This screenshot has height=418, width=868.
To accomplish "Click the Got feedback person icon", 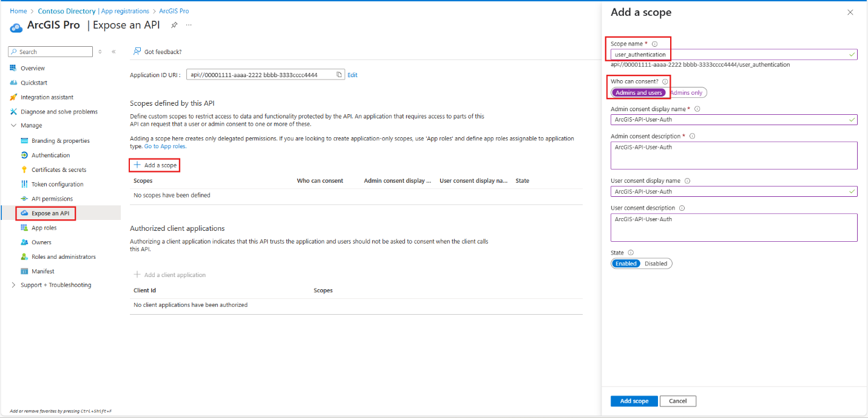I will coord(137,52).
